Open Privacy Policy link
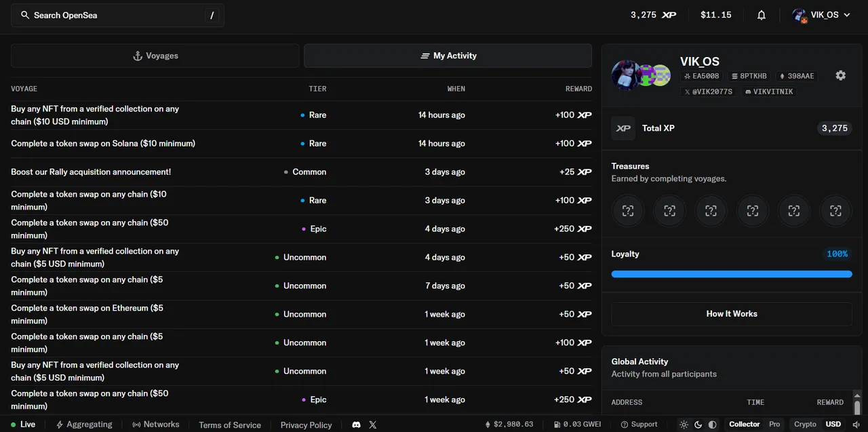 tap(307, 425)
